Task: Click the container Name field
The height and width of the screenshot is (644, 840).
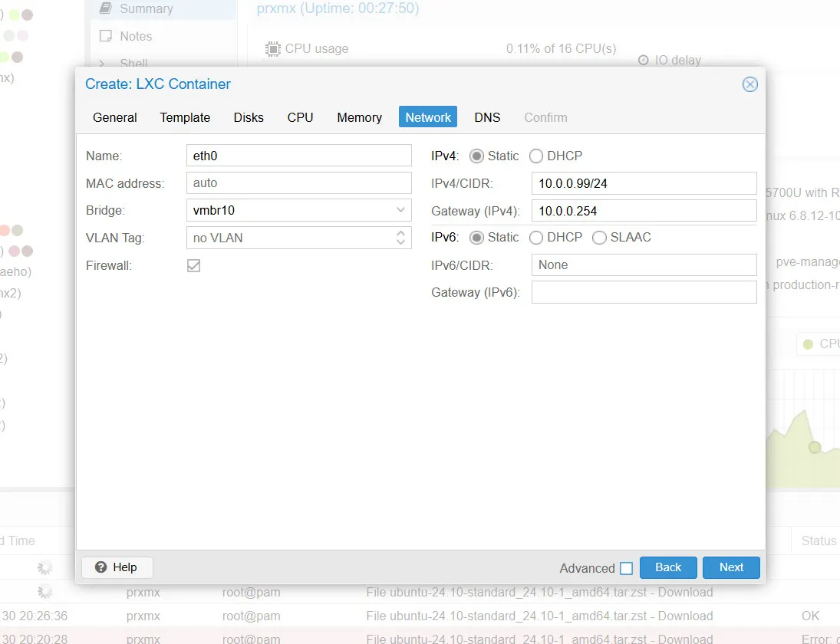Action: pyautogui.click(x=298, y=156)
